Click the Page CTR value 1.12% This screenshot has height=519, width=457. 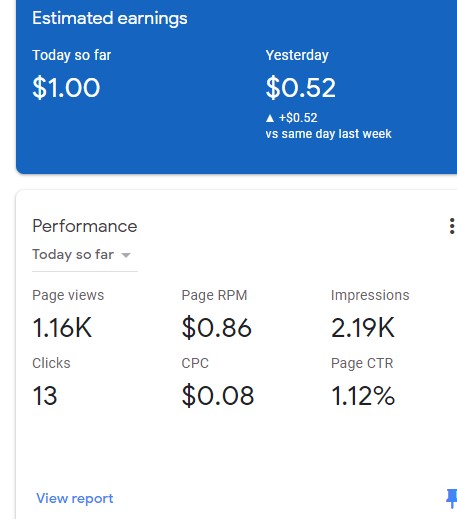363,396
